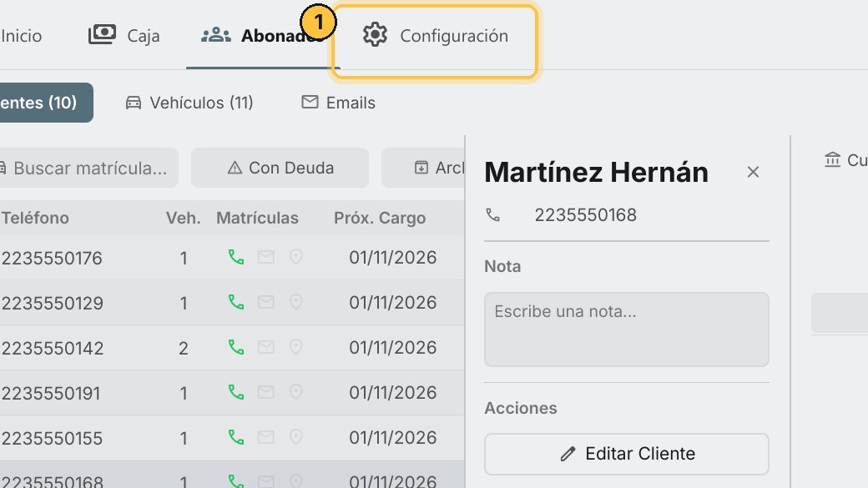Image resolution: width=868 pixels, height=488 pixels.
Task: Select phone number 2235550155 in table
Action: coord(52,438)
